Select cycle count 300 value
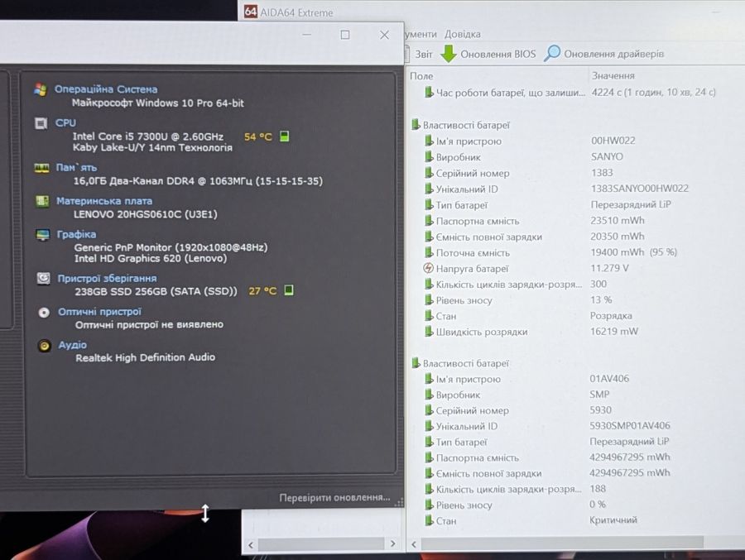Viewport: 745px width, 560px height. 598,284
